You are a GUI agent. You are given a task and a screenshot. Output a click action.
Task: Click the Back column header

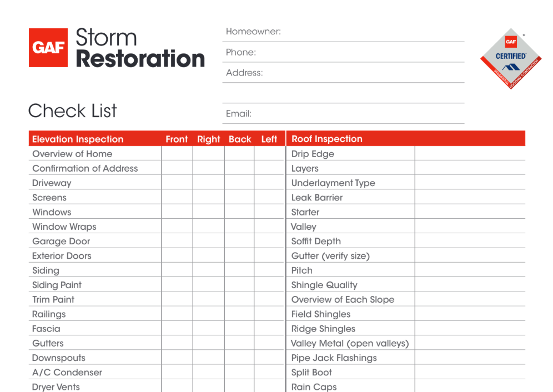240,139
